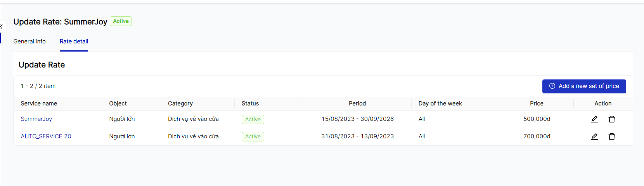This screenshot has width=644, height=186.
Task: Select the Rate detail tab
Action: [74, 41]
